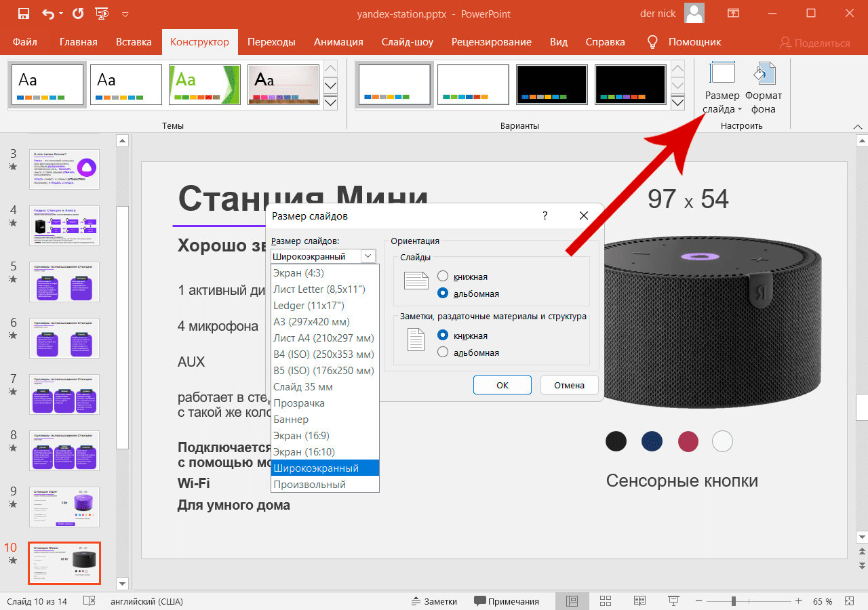Open the Размер слайда slide size button
The height and width of the screenshot is (610, 868).
pyautogui.click(x=722, y=87)
